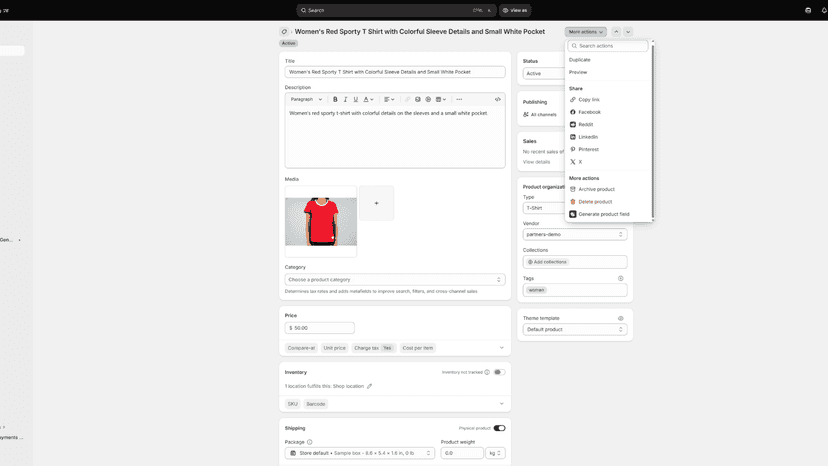
Task: Open the Default product template dropdown
Action: pyautogui.click(x=575, y=330)
